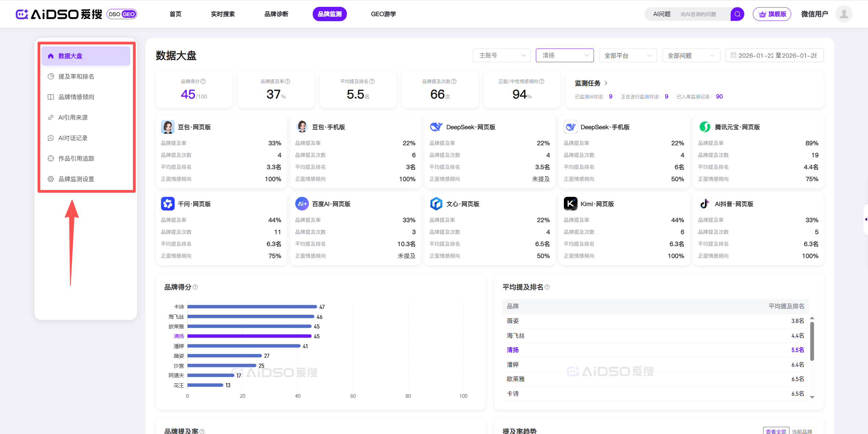
Task: Open the 全部问题 dropdown
Action: point(691,55)
